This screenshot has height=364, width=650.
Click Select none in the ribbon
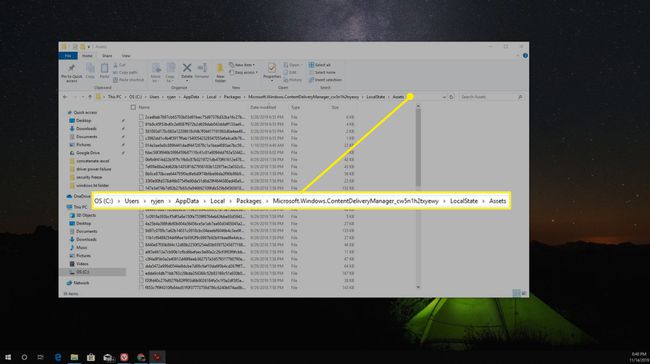click(322, 73)
